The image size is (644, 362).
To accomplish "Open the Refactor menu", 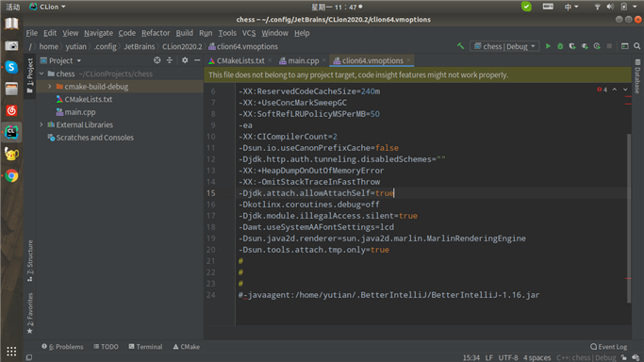I will click(x=156, y=33).
